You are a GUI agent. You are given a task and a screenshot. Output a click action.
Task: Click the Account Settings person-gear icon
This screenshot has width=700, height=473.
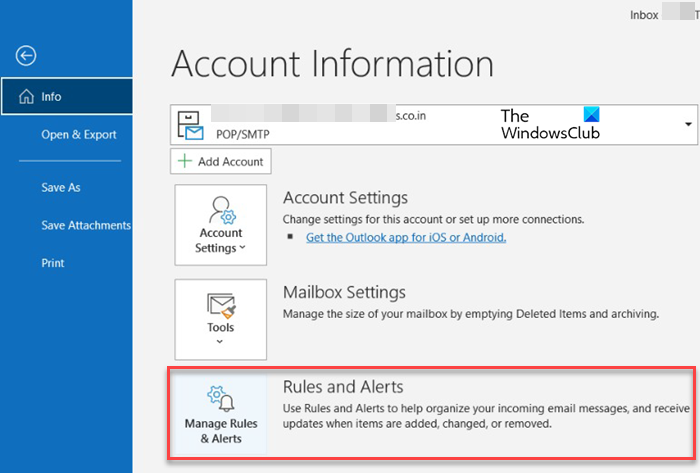220,210
